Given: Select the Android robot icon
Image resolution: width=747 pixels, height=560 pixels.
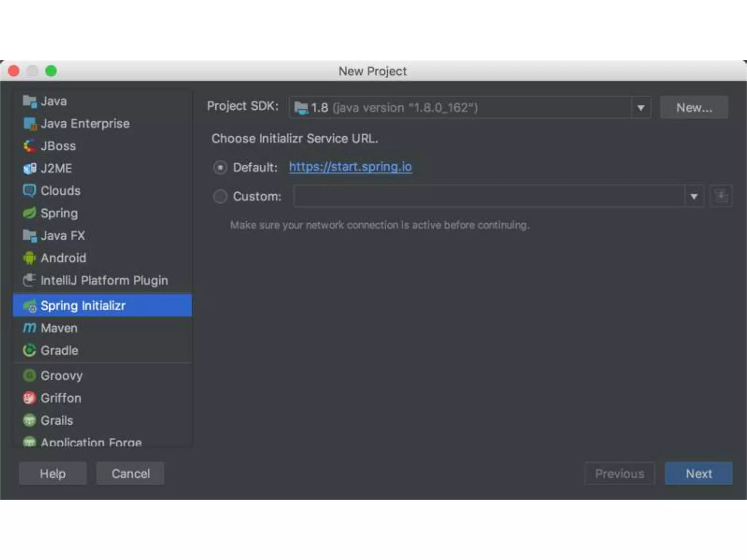Looking at the screenshot, I should click(29, 258).
